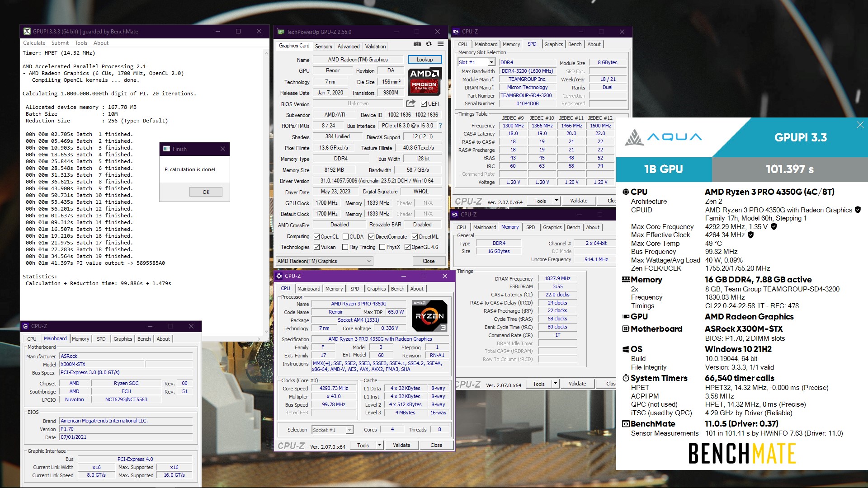Toggle the UEFI checkbox in GPU-Z

pos(424,103)
